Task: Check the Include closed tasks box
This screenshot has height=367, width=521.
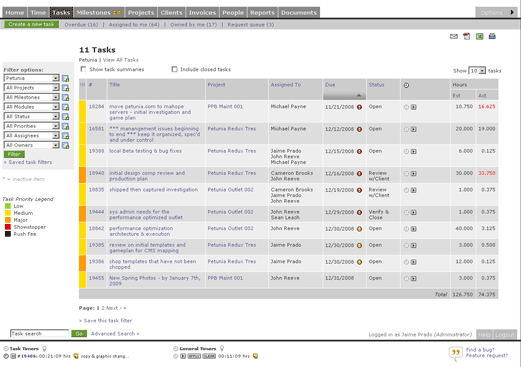Action: pos(174,69)
